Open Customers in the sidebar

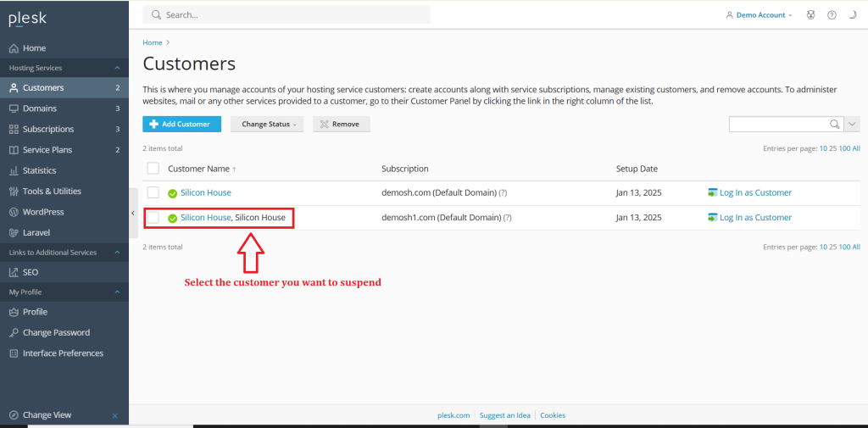pos(64,87)
